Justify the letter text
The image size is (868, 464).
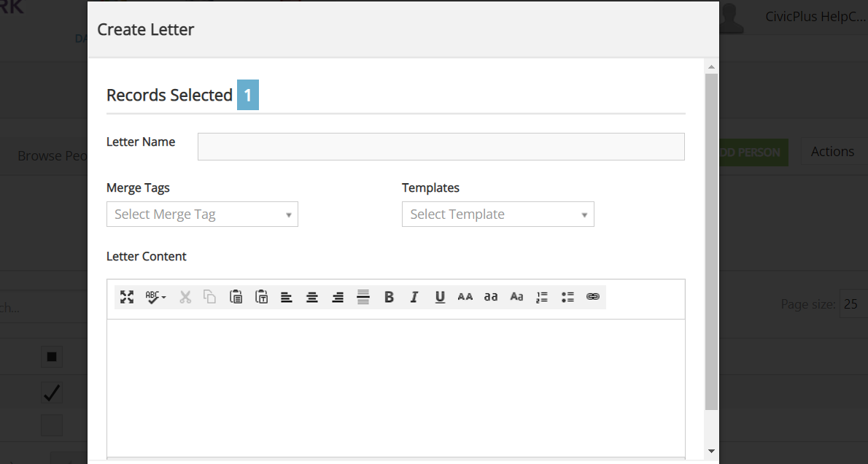(x=363, y=297)
